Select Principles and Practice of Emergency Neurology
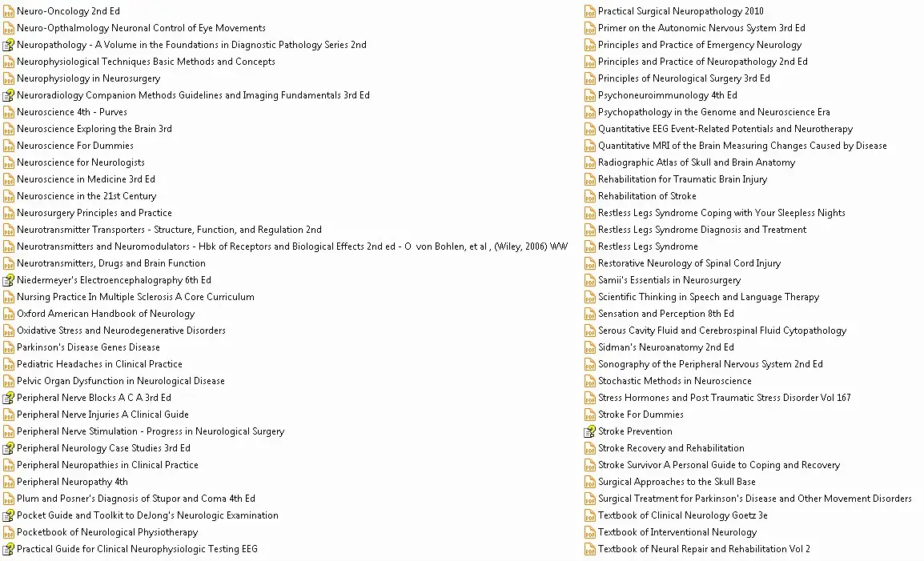Viewport: 924px width, 561px height. click(x=700, y=45)
